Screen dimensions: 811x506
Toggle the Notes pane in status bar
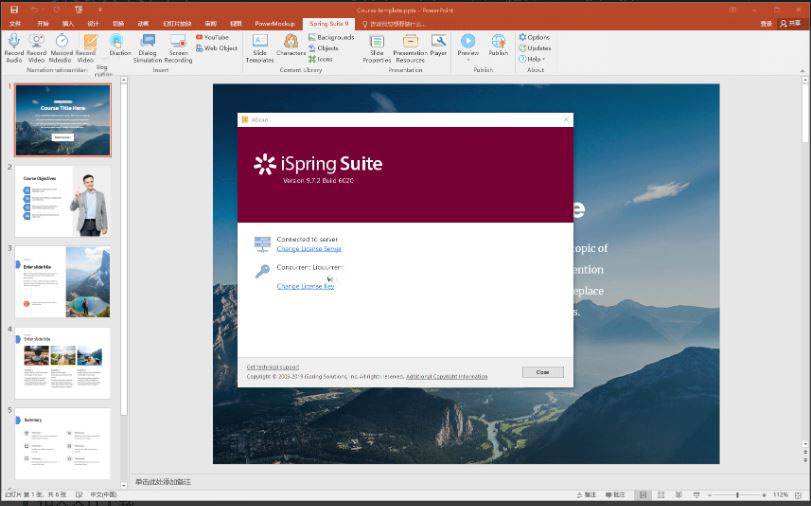click(586, 495)
